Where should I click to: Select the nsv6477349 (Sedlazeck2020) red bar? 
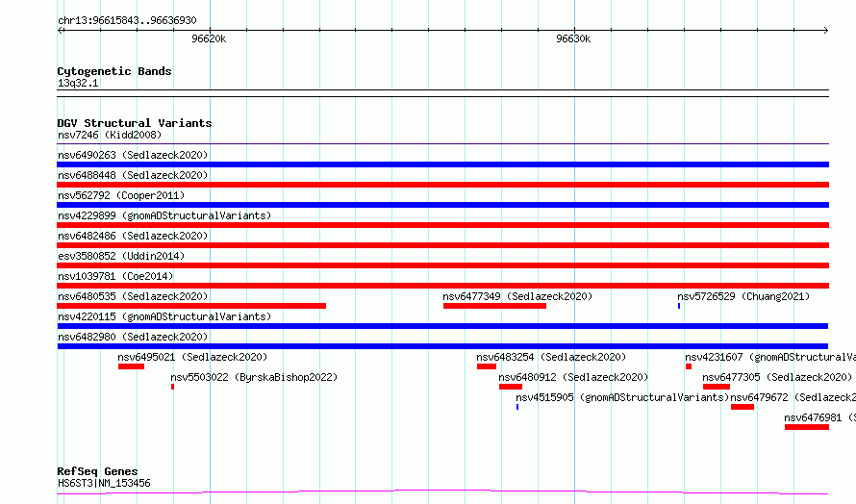[x=494, y=306]
